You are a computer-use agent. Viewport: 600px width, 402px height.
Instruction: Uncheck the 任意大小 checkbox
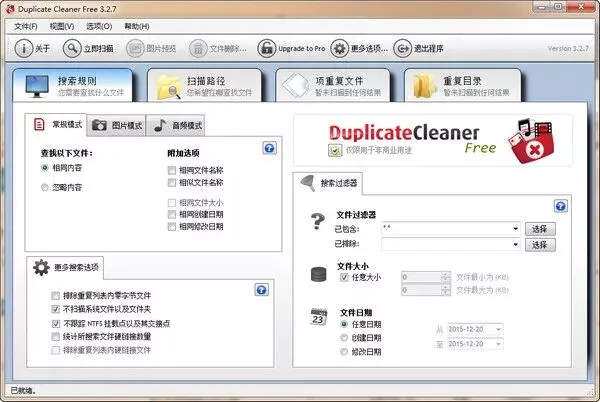point(344,277)
